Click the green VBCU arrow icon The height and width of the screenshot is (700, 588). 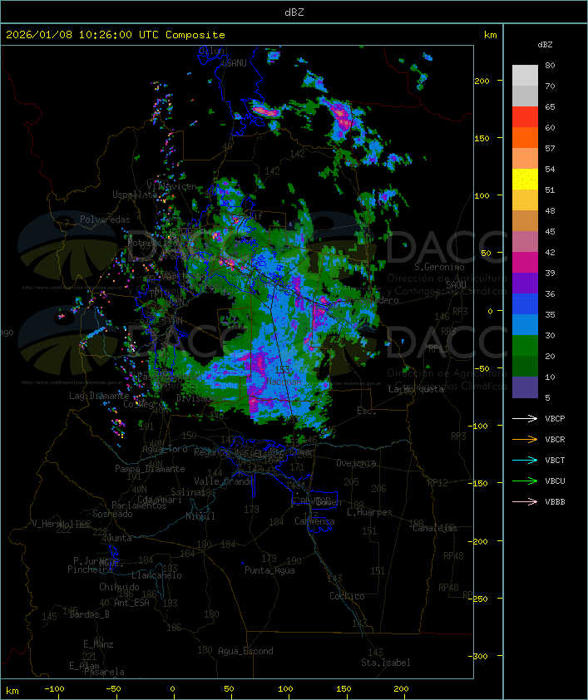(x=526, y=481)
